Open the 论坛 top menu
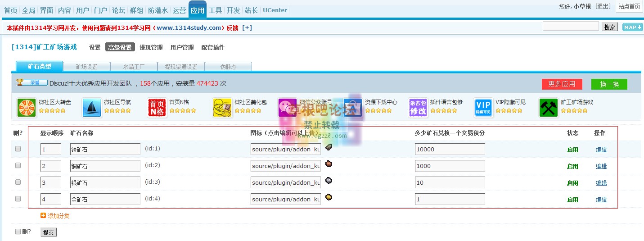Screen dimensions: 644x241 [x=118, y=10]
